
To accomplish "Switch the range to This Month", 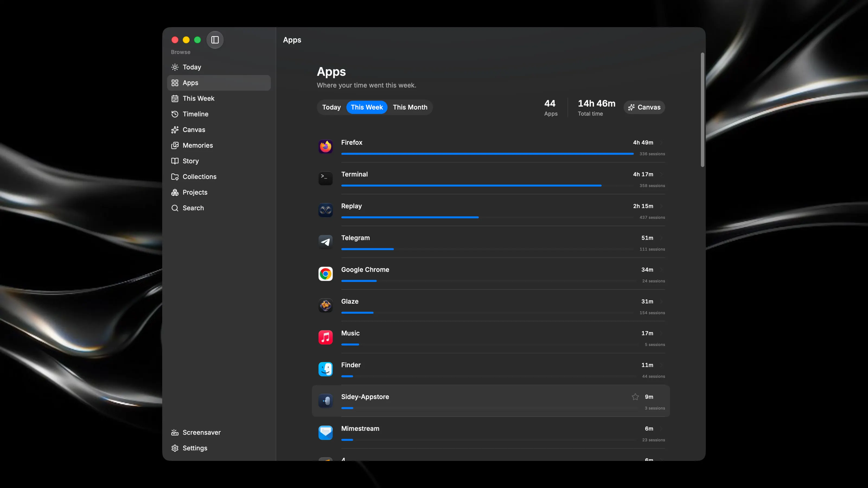I will [410, 107].
